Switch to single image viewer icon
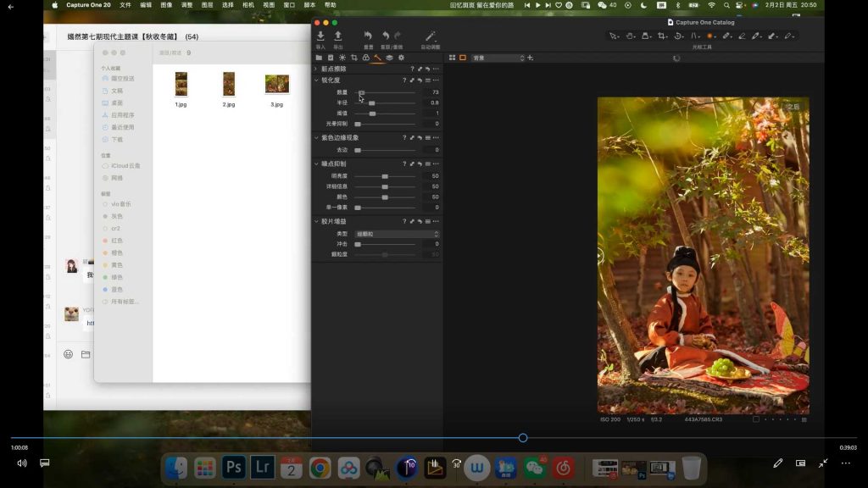This screenshot has width=868, height=488. [x=463, y=58]
